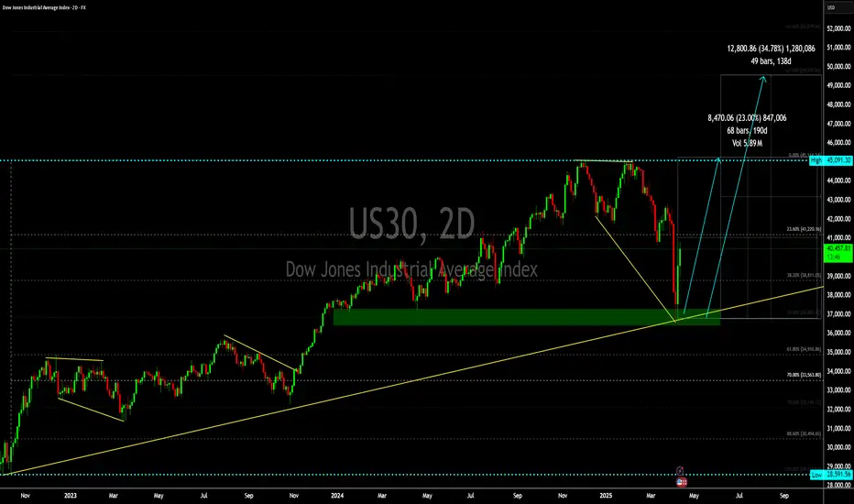Image resolution: width=854 pixels, height=504 pixels.
Task: Select the 88.60% Fibonacci level label
Action: pyautogui.click(x=804, y=433)
